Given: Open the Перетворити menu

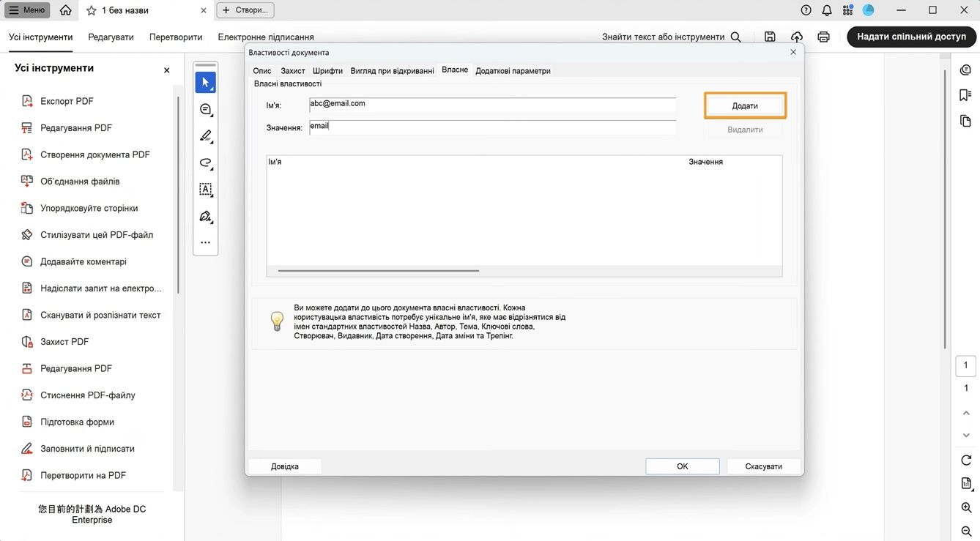Looking at the screenshot, I should pyautogui.click(x=176, y=37).
